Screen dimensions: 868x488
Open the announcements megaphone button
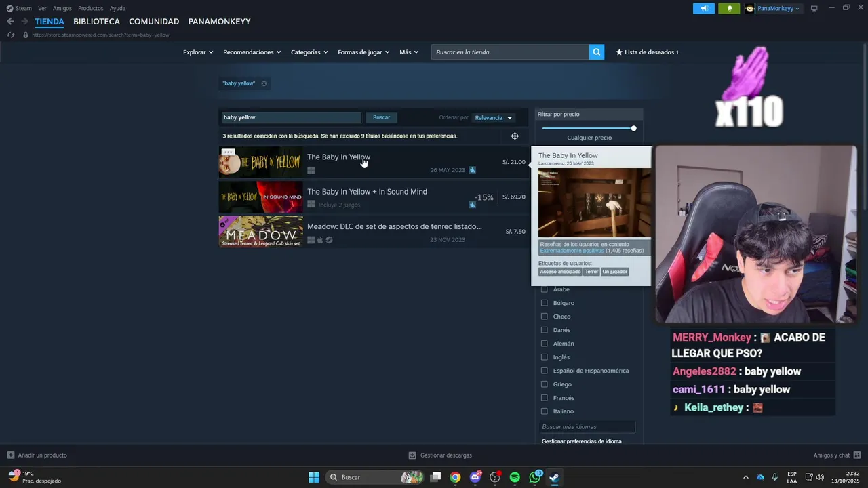(704, 9)
